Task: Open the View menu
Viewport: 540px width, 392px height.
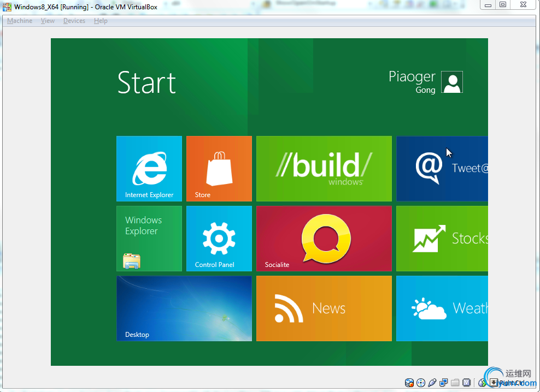Action: tap(48, 21)
